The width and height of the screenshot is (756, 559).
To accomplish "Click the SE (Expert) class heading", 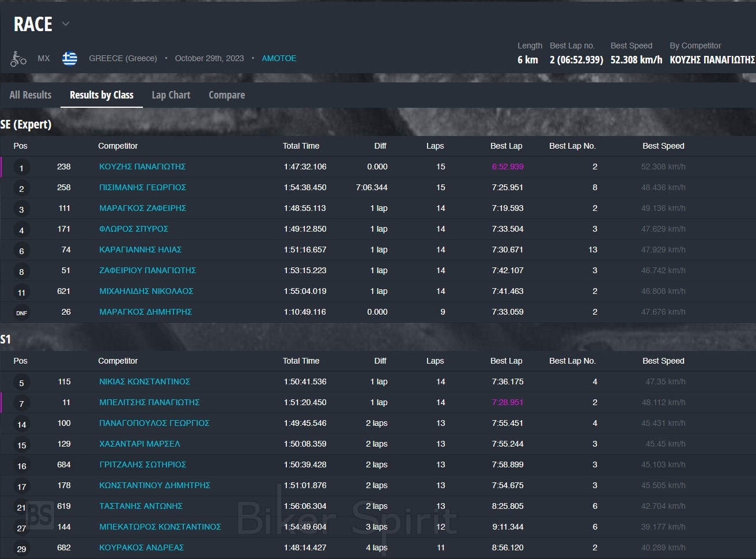I will point(26,124).
